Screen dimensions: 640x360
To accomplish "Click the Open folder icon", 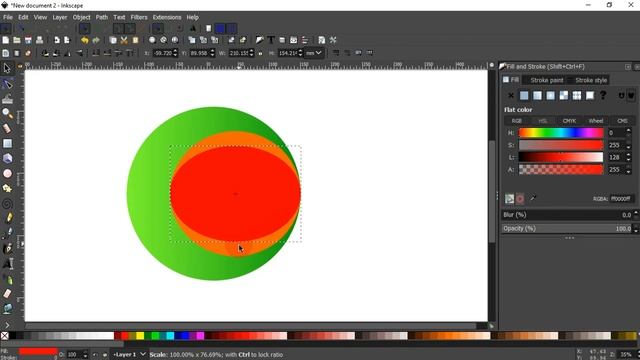I will coord(17,40).
